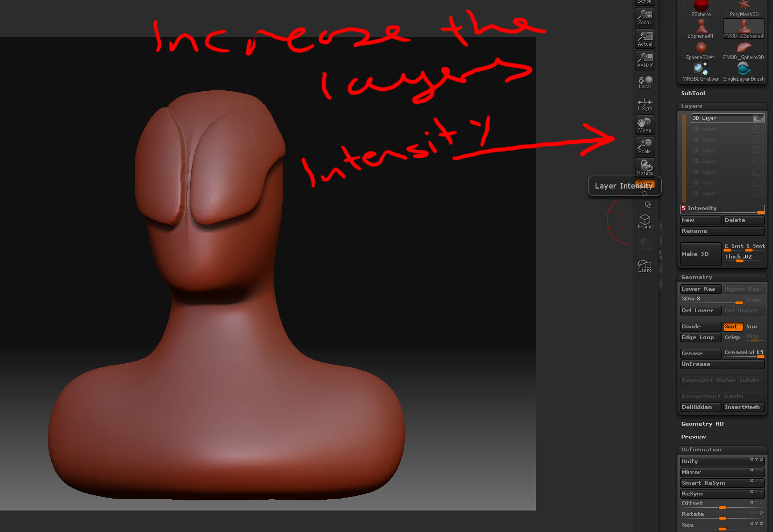
Task: Click the Actual size icon
Action: click(645, 39)
